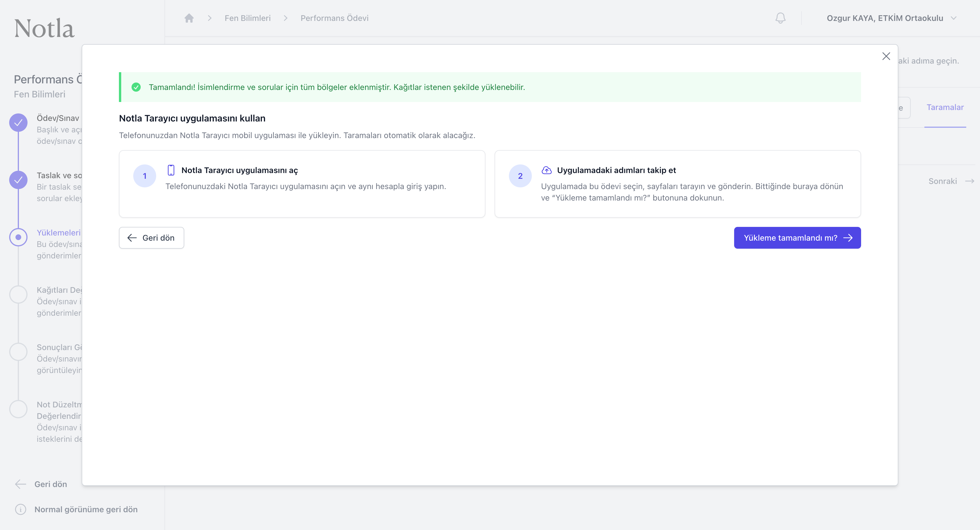Switch to the Taramalar tab

pos(945,107)
